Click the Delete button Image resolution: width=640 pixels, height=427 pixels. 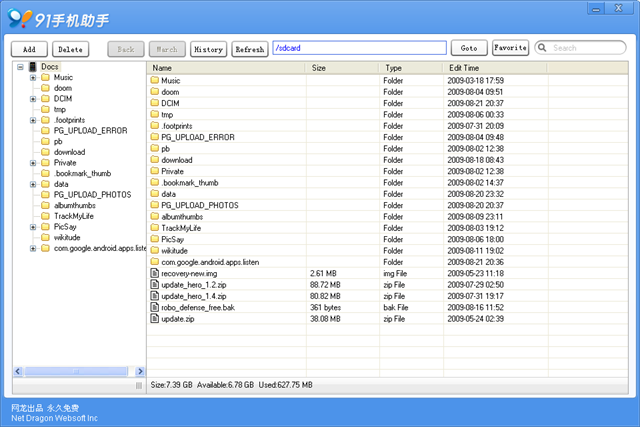(x=70, y=49)
